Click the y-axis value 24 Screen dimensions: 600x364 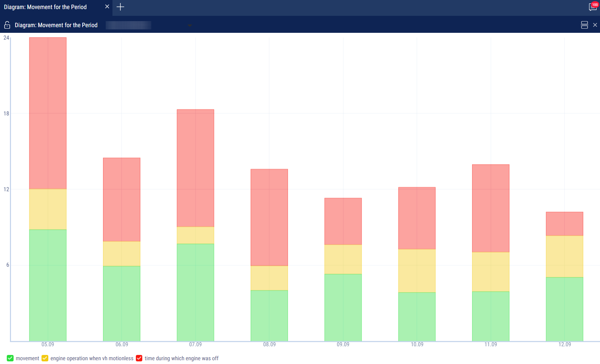tap(6, 38)
